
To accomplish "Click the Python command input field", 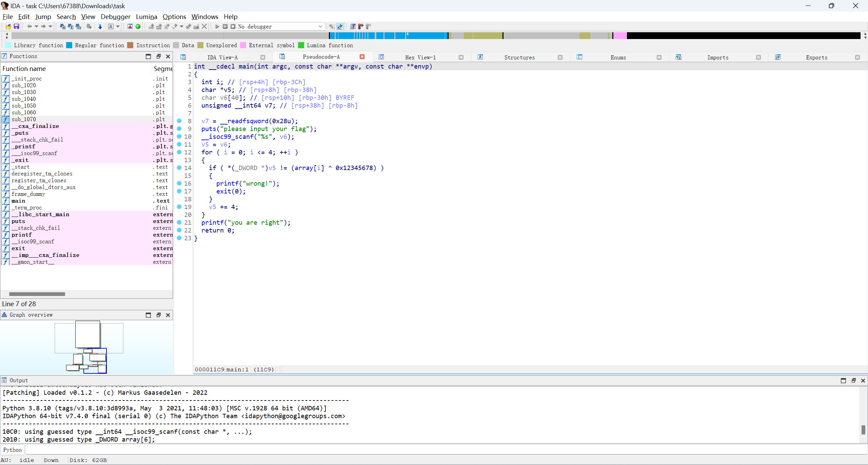I will coord(446,450).
